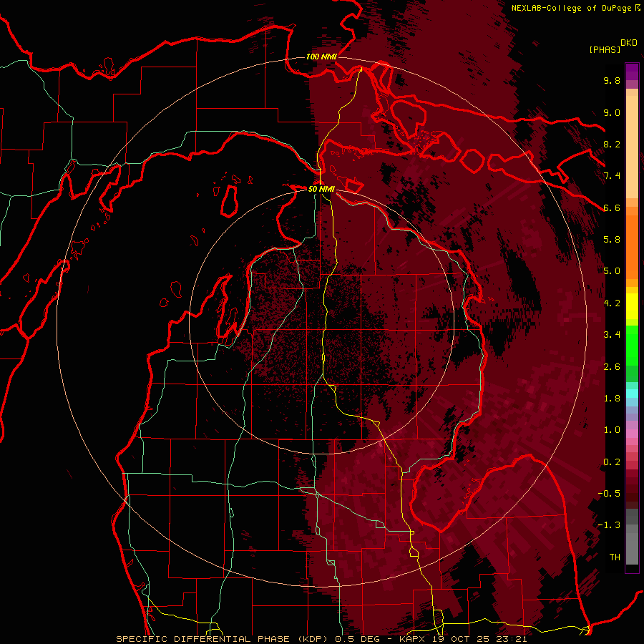Click the [PHAS] units label

click(605, 49)
